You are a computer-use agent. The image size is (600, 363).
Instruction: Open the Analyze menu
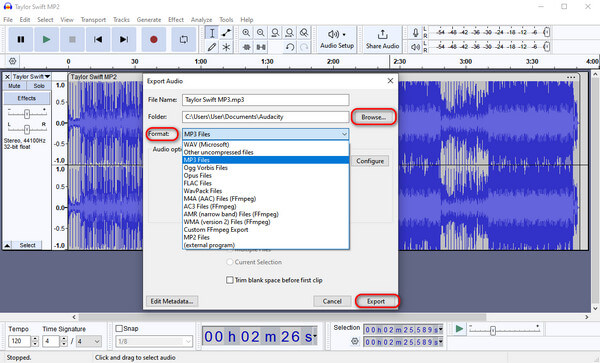pos(201,20)
